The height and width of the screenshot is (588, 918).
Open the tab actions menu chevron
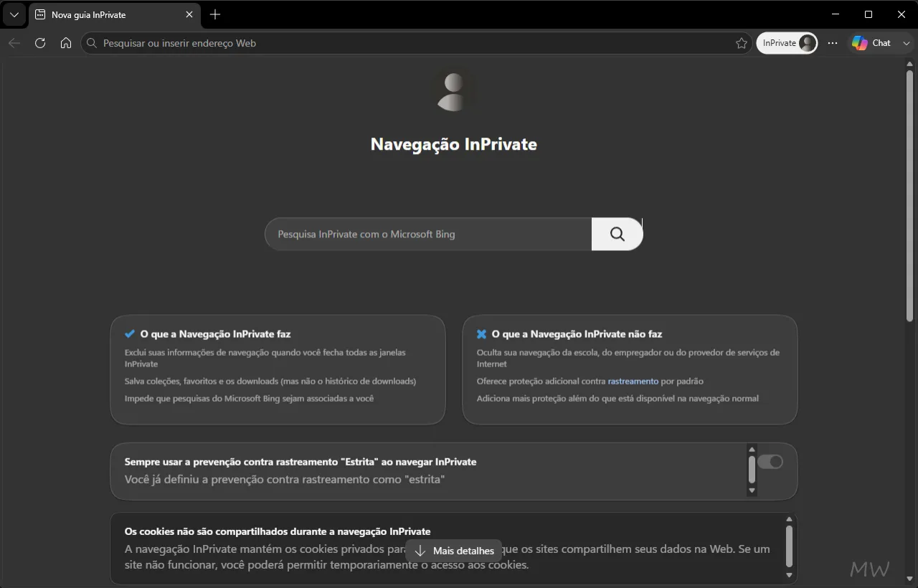pos(14,14)
